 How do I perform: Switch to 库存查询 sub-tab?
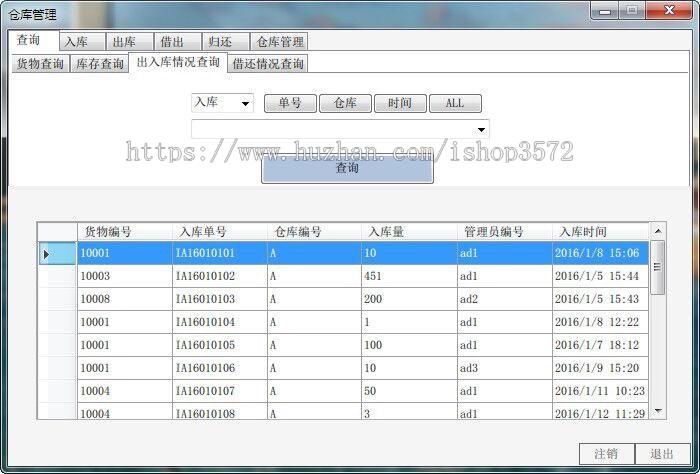99,64
